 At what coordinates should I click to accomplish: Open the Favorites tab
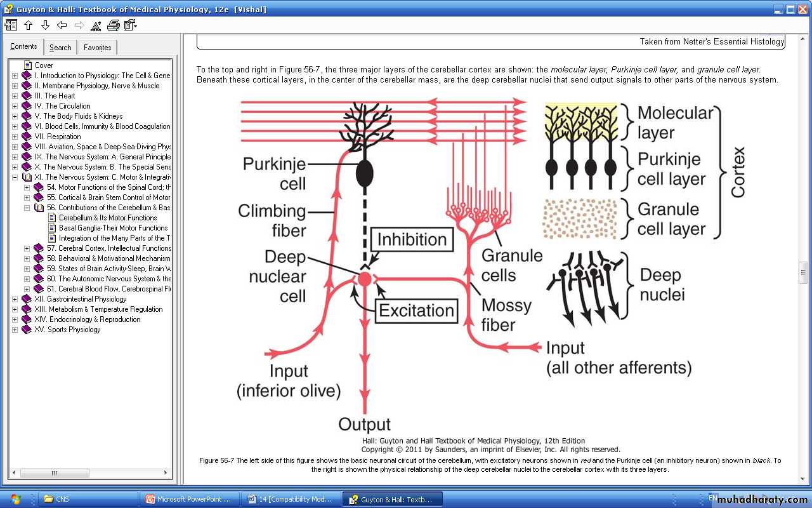97,48
